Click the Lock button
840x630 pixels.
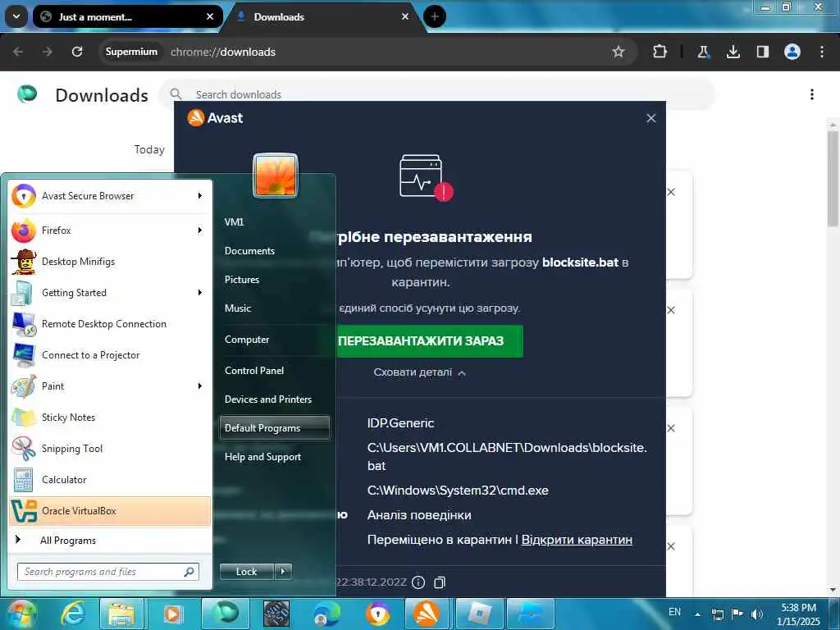pyautogui.click(x=247, y=572)
